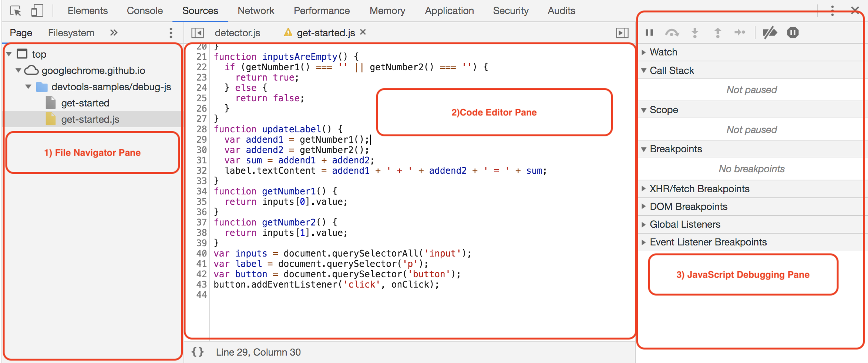Screen dimensions: 868x363
Task: Collapse the Call Stack section
Action: click(x=644, y=70)
